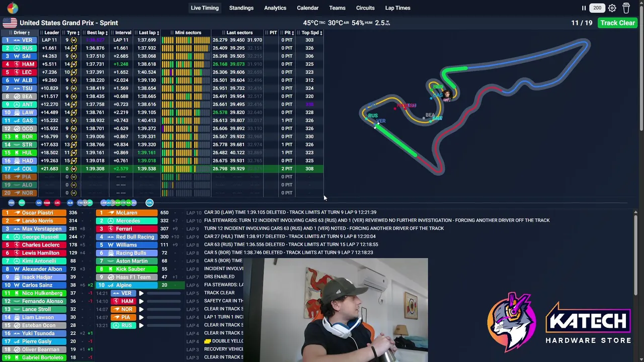The image size is (644, 362).
Task: Click Alpine row in constructor standings
Action: tap(140, 285)
